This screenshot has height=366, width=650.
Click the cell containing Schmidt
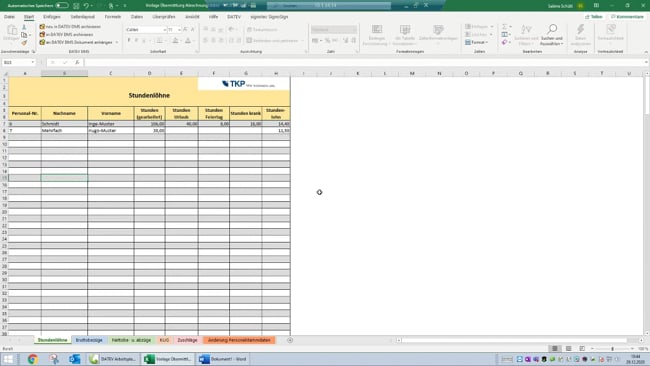click(x=64, y=124)
